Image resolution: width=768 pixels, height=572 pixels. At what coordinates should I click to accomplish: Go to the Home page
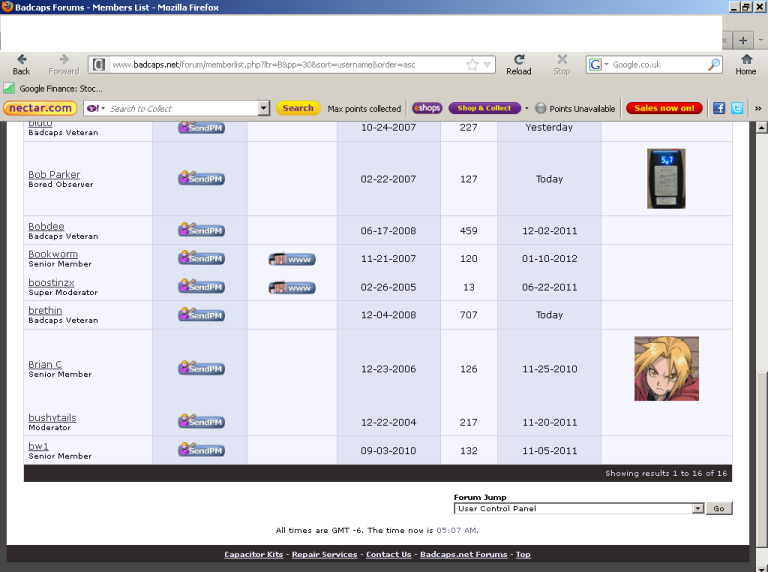click(x=745, y=64)
